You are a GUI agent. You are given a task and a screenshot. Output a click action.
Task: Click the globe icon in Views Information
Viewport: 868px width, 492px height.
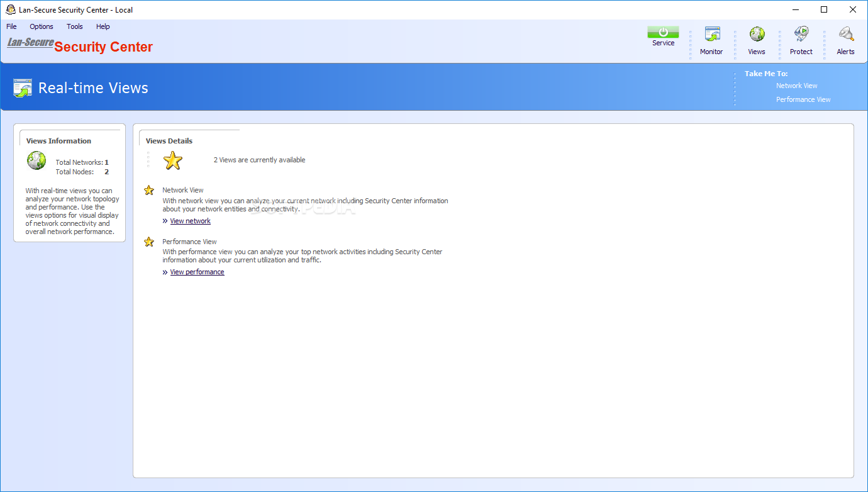[x=36, y=160]
